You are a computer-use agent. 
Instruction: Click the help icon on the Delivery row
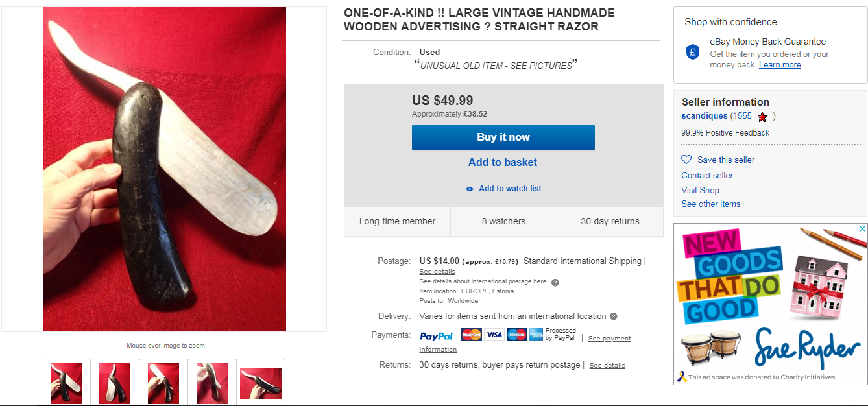coord(614,316)
